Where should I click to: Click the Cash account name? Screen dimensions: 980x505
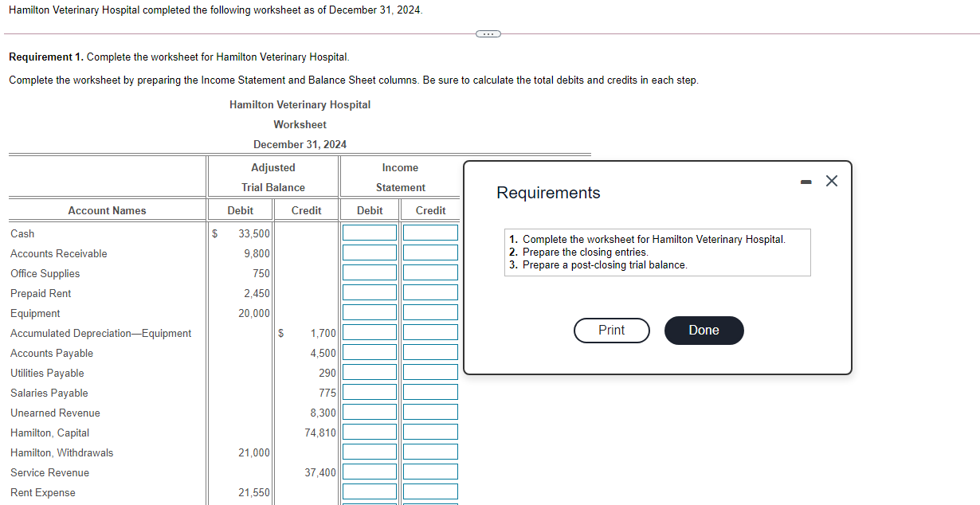click(x=22, y=233)
